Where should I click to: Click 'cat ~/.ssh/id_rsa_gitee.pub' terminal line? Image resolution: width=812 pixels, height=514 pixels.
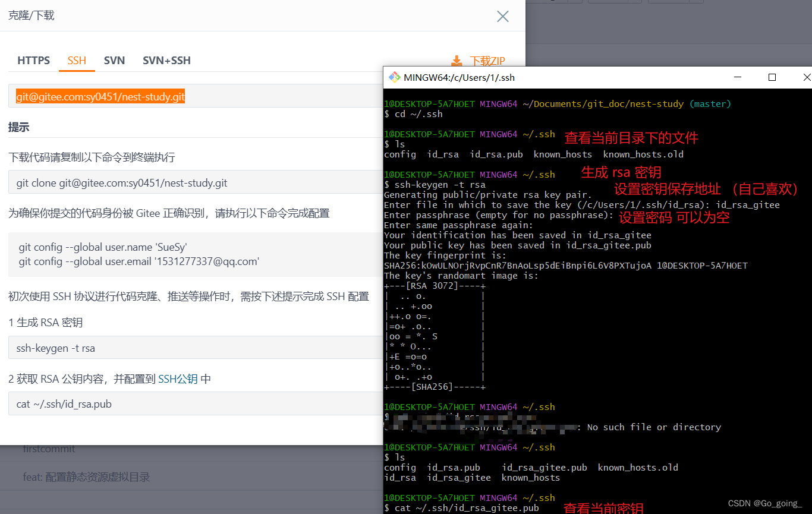[x=461, y=508]
